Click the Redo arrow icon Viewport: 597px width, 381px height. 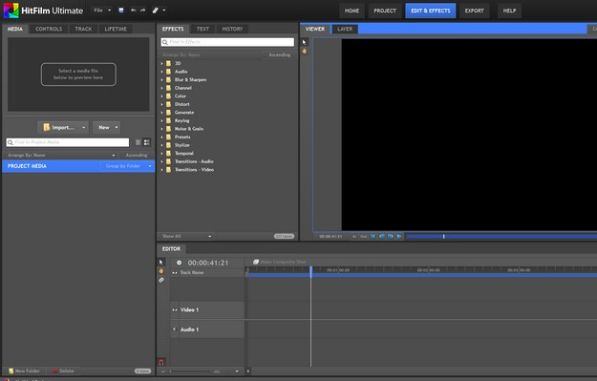point(143,10)
